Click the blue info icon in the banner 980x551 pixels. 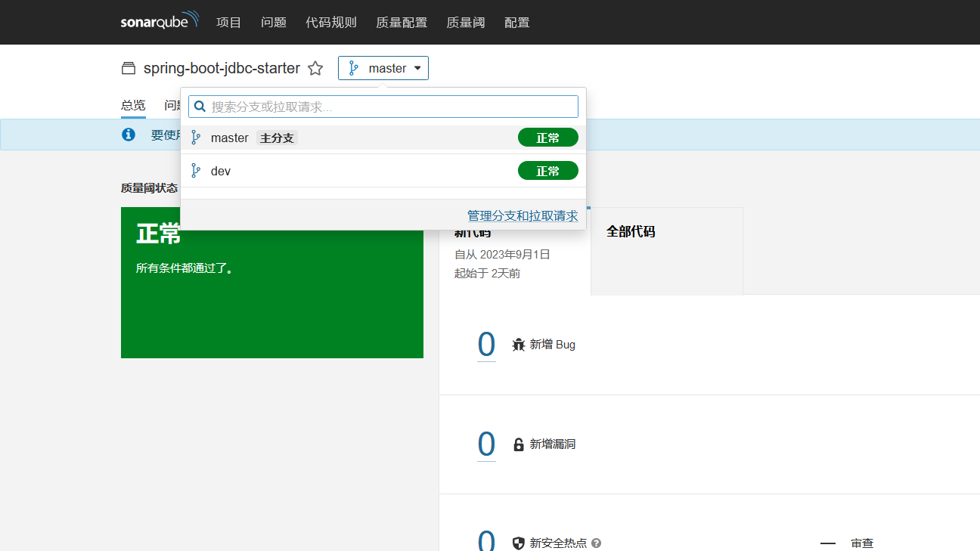click(128, 135)
